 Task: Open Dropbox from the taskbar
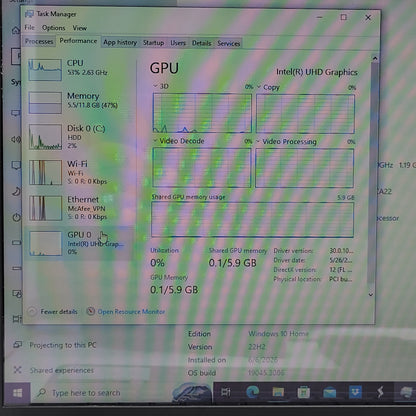(x=355, y=392)
